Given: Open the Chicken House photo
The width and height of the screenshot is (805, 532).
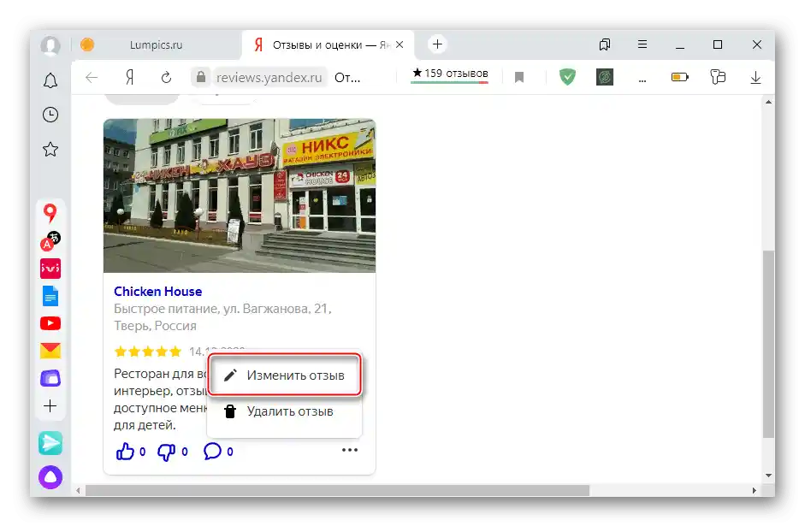Looking at the screenshot, I should tap(240, 196).
